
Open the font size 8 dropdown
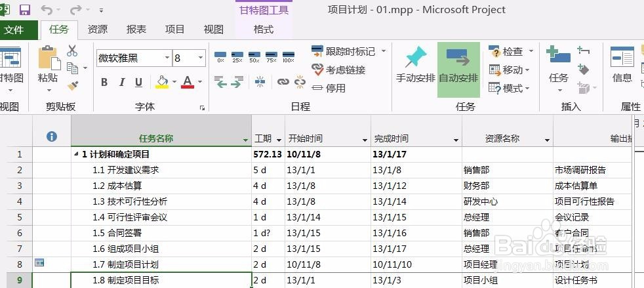[201, 58]
